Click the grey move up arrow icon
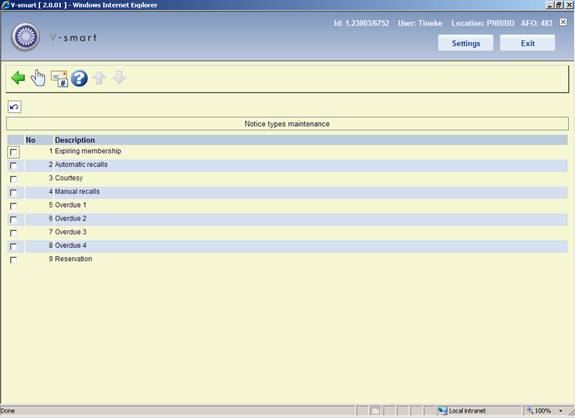Screen dimensions: 575x418 [99, 78]
